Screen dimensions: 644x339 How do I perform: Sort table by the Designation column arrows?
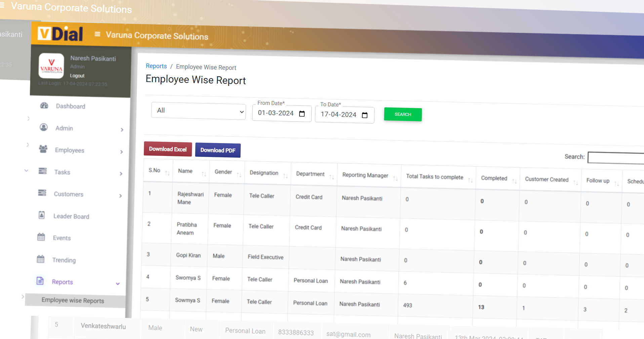285,176
